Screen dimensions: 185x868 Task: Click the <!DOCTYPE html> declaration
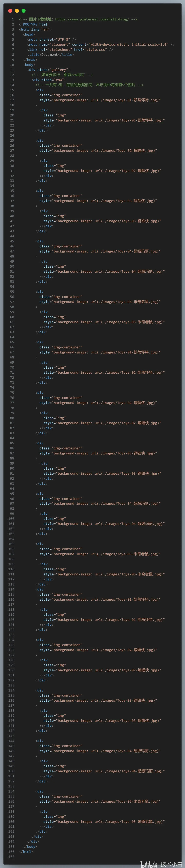tap(34, 24)
